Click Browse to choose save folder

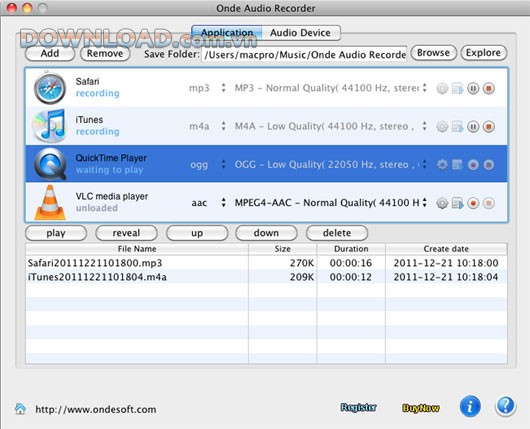coord(433,53)
